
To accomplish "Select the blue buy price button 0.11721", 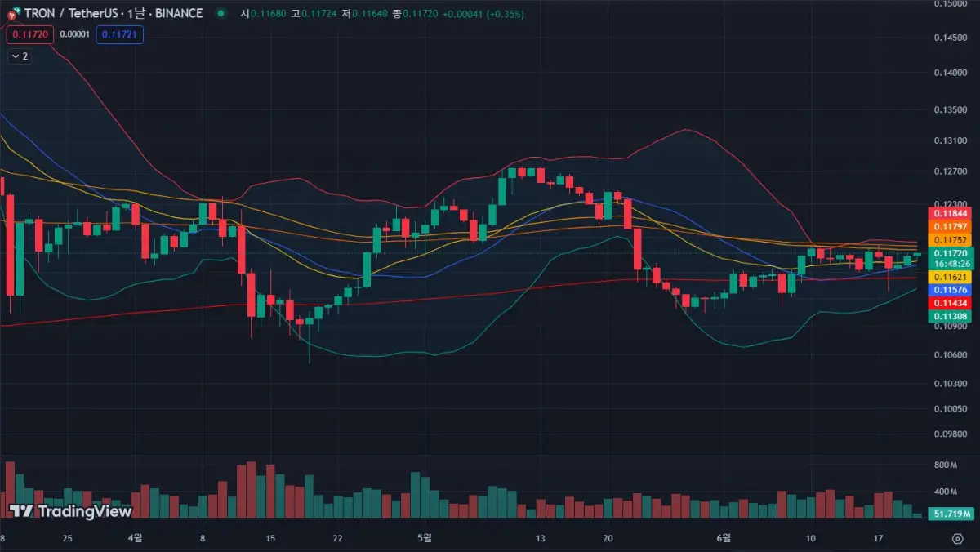I will coord(119,34).
